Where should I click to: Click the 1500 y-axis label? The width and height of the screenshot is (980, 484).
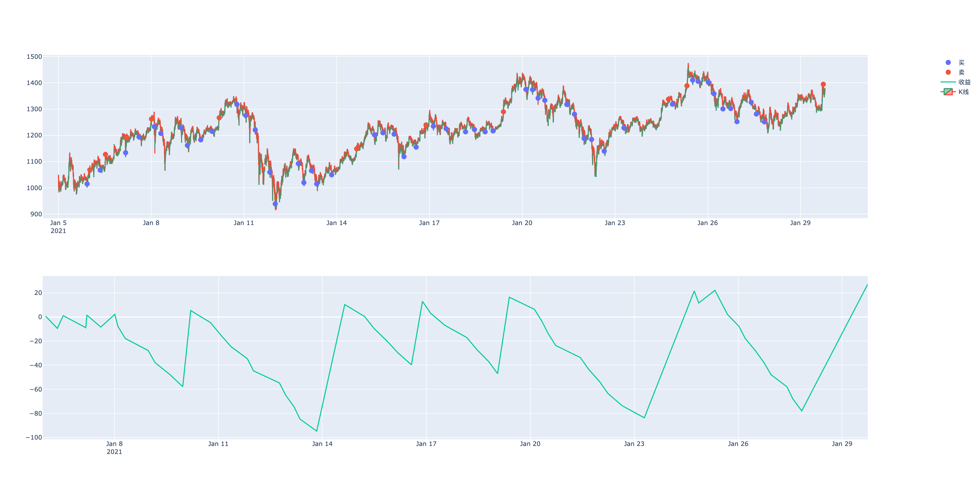[34, 57]
